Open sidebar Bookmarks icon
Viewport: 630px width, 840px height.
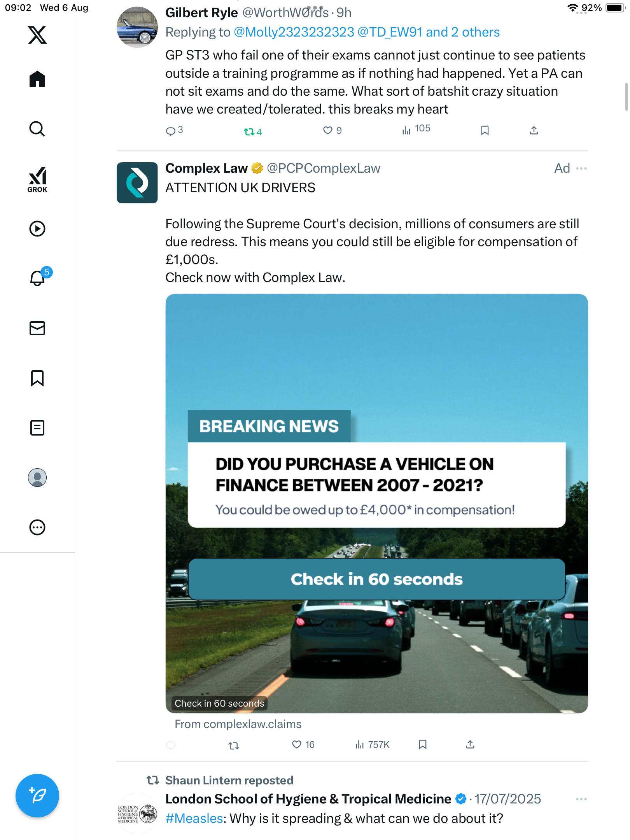coord(37,378)
